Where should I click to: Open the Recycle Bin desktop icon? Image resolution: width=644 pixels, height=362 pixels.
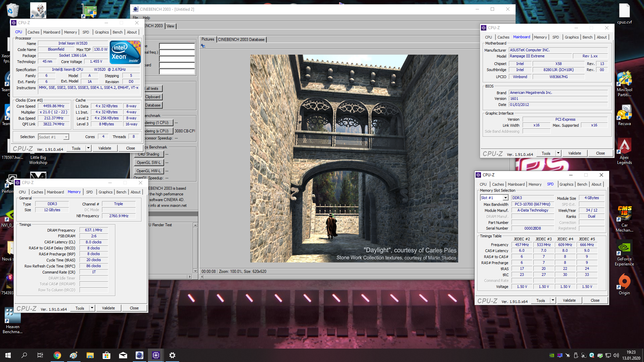tap(12, 10)
